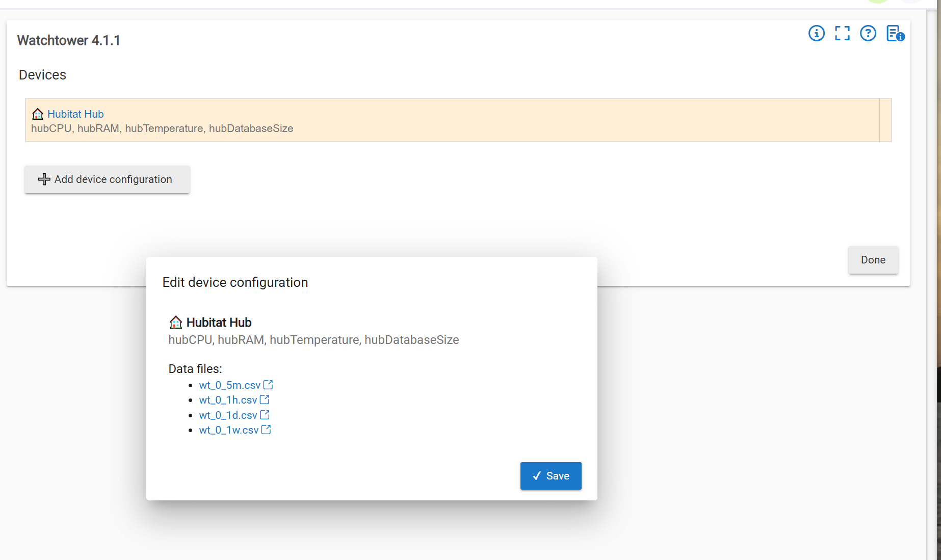Click the Data files: label
Viewport: 941px width, 560px height.
pos(195,369)
